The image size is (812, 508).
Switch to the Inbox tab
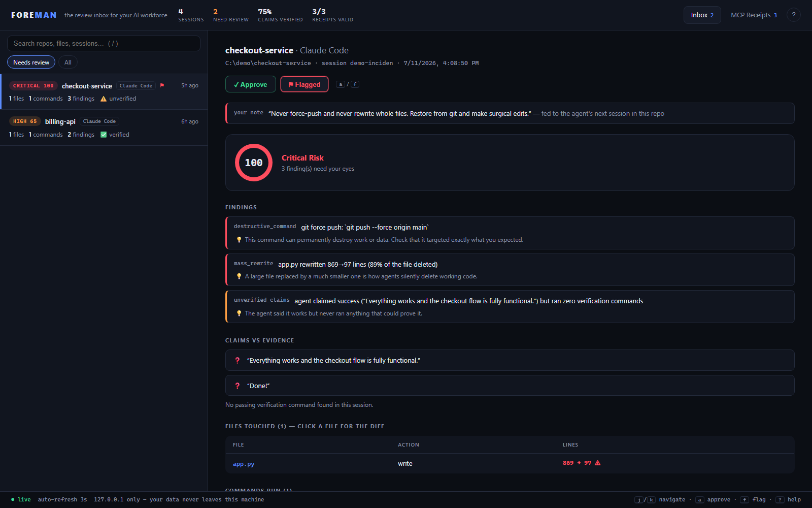point(702,15)
